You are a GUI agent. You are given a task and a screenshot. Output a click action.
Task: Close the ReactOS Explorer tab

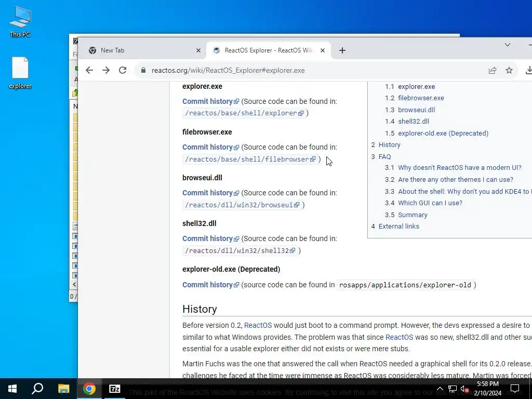click(x=323, y=50)
